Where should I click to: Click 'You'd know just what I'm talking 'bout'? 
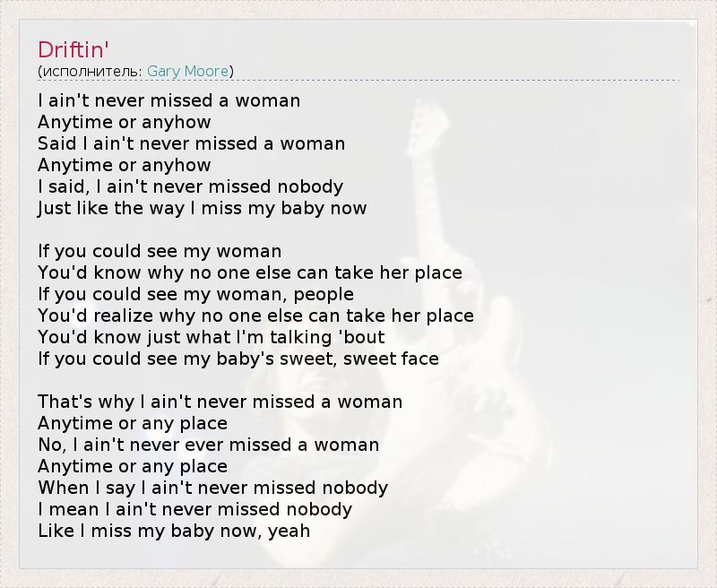click(x=212, y=337)
